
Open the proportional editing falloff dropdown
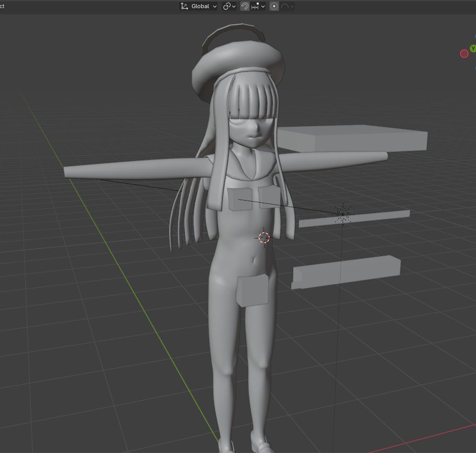point(287,6)
